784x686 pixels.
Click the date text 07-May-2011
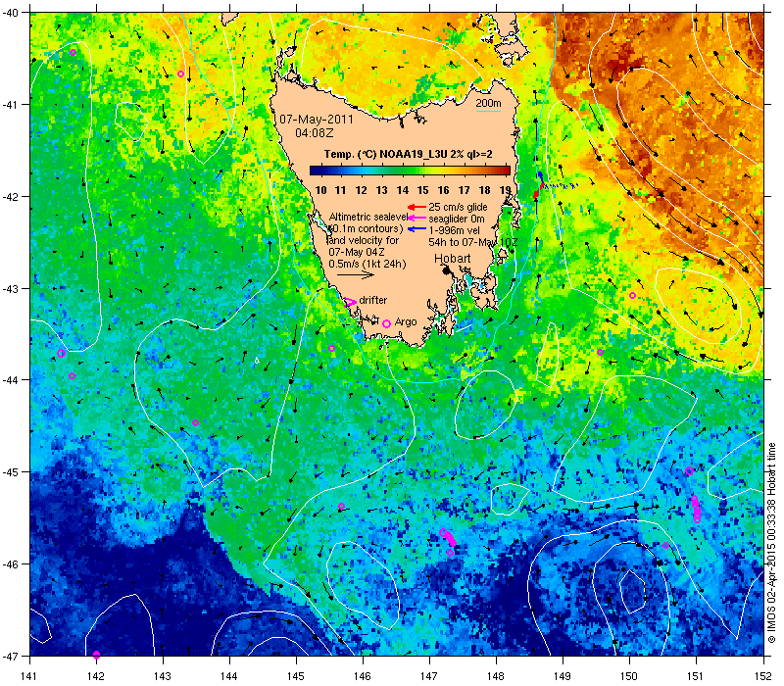pyautogui.click(x=316, y=120)
